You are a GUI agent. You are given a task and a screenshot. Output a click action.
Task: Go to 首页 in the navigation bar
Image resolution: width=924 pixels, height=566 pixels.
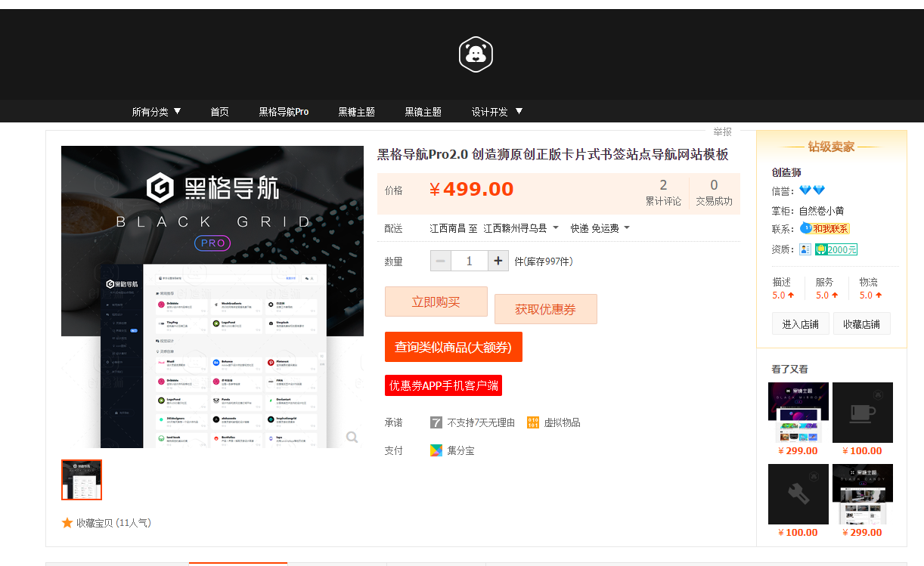click(x=219, y=111)
